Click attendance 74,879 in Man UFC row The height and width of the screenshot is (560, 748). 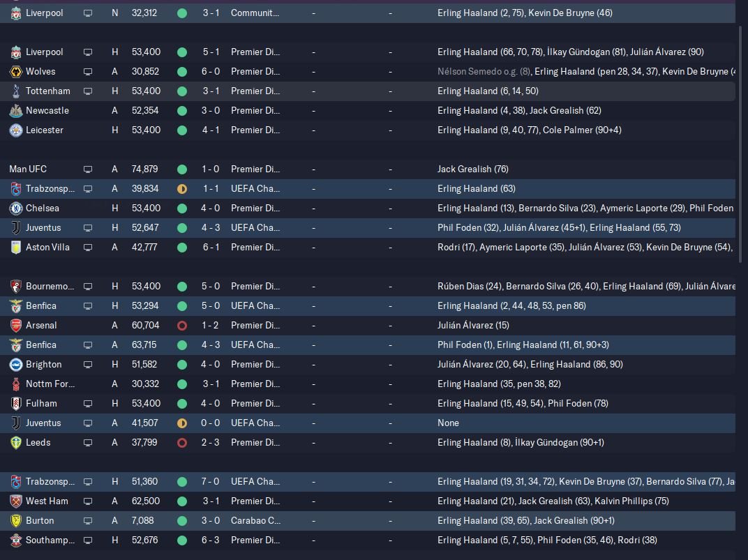click(x=145, y=169)
